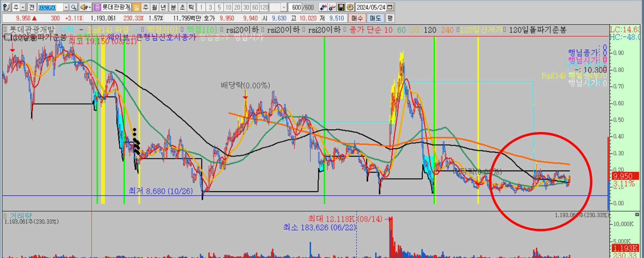Image resolution: width=644 pixels, height=258 pixels.
Task: Select interval preset 1
Action: coord(201,7)
